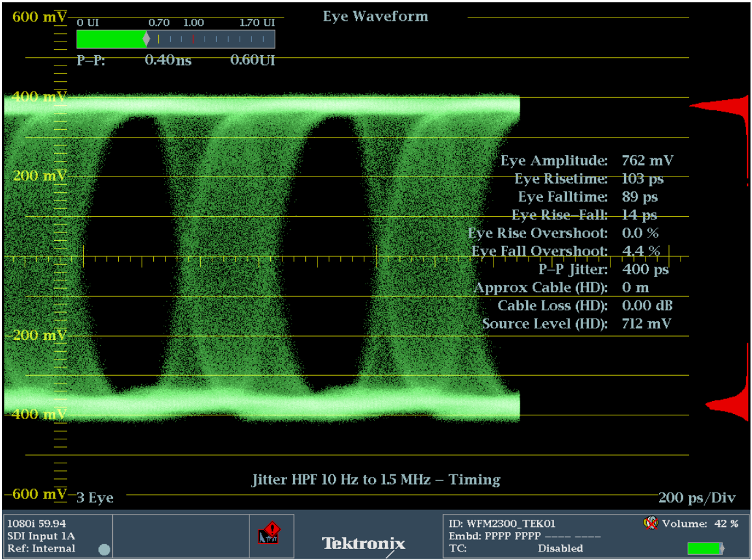Click the 600 mV top scale label

pyautogui.click(x=40, y=17)
